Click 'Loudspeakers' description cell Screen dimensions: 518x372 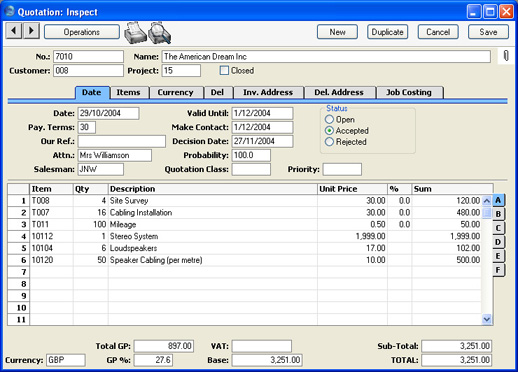212,248
